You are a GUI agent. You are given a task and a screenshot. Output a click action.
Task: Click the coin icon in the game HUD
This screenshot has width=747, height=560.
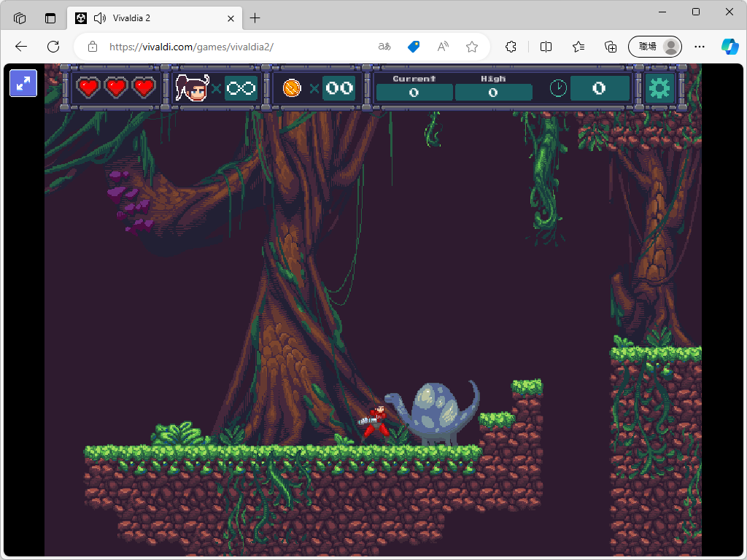(291, 87)
